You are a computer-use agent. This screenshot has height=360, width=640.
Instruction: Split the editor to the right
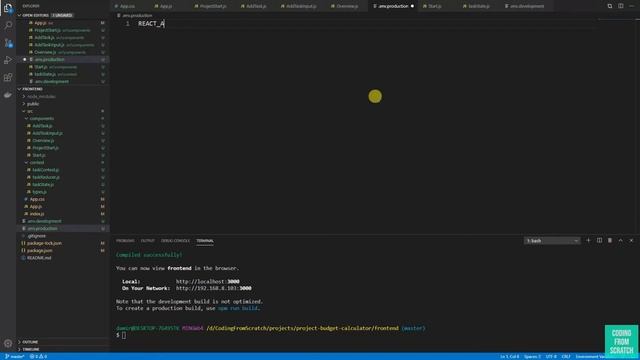[620, 6]
